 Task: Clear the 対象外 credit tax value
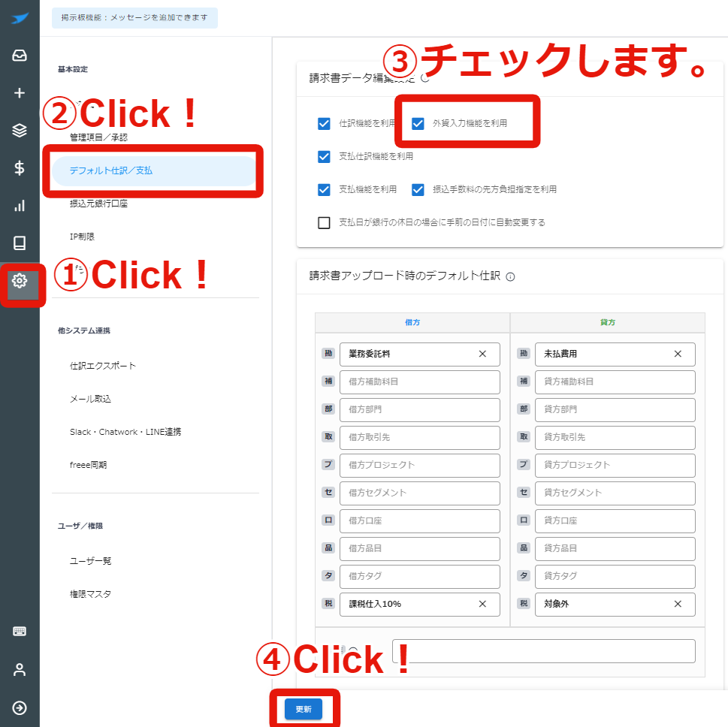pyautogui.click(x=678, y=604)
